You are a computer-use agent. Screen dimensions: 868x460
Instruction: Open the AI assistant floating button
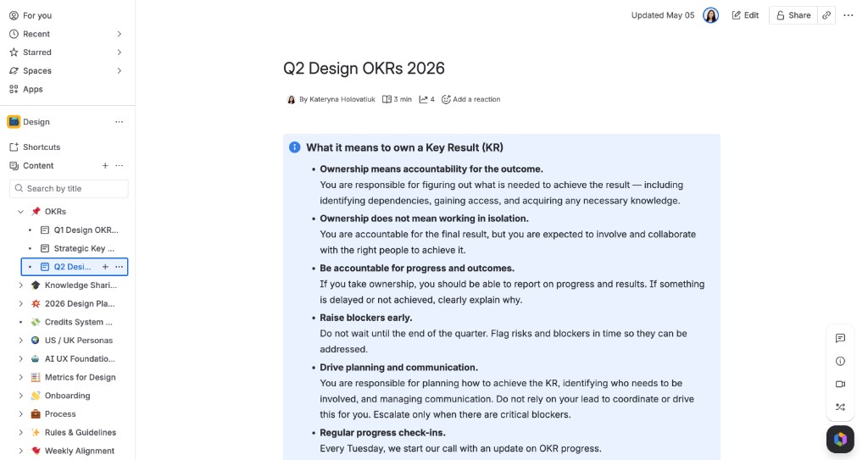pos(840,440)
